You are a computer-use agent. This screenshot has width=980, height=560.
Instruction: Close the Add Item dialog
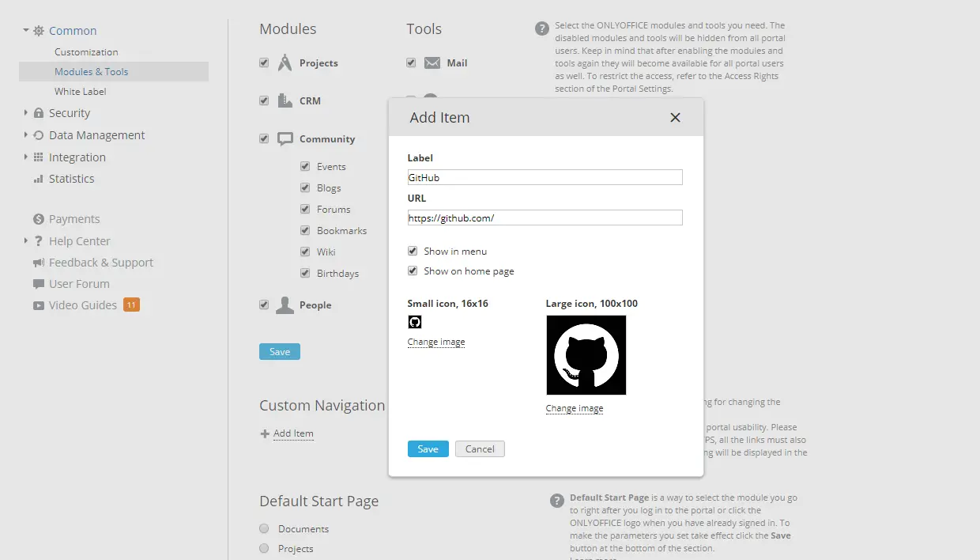675,118
